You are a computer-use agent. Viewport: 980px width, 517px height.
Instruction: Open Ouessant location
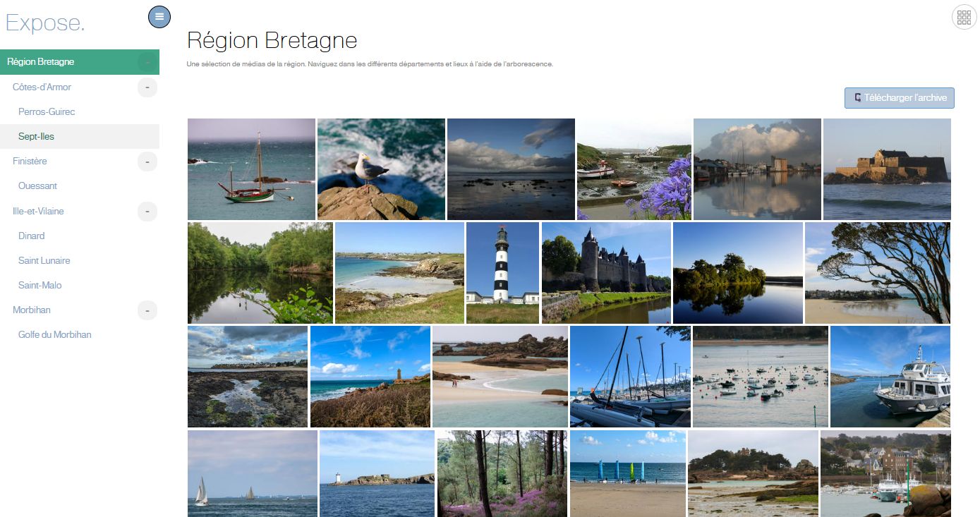(37, 185)
